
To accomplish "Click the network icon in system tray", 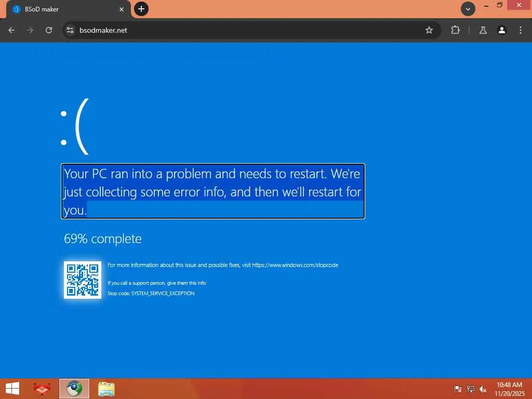I will [x=470, y=389].
